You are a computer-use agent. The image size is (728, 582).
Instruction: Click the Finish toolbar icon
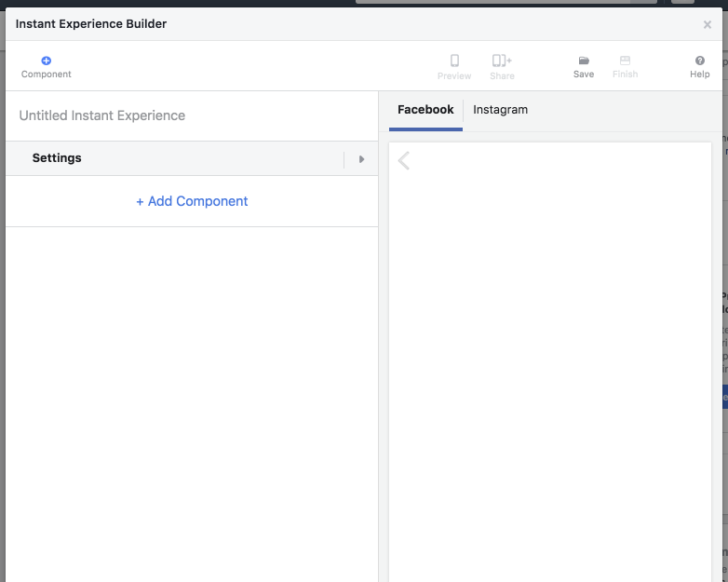coord(625,61)
